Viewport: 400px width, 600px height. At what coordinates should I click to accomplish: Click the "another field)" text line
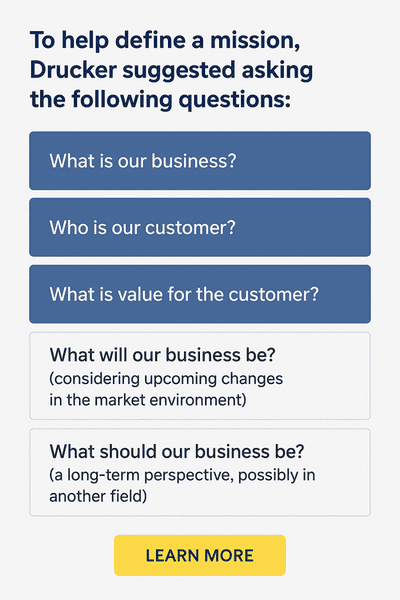click(98, 497)
